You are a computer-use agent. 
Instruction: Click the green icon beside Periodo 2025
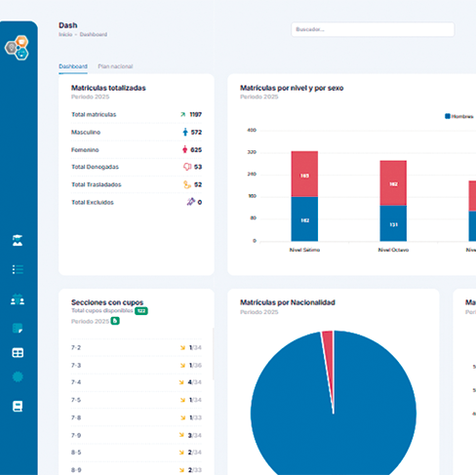pyautogui.click(x=115, y=321)
